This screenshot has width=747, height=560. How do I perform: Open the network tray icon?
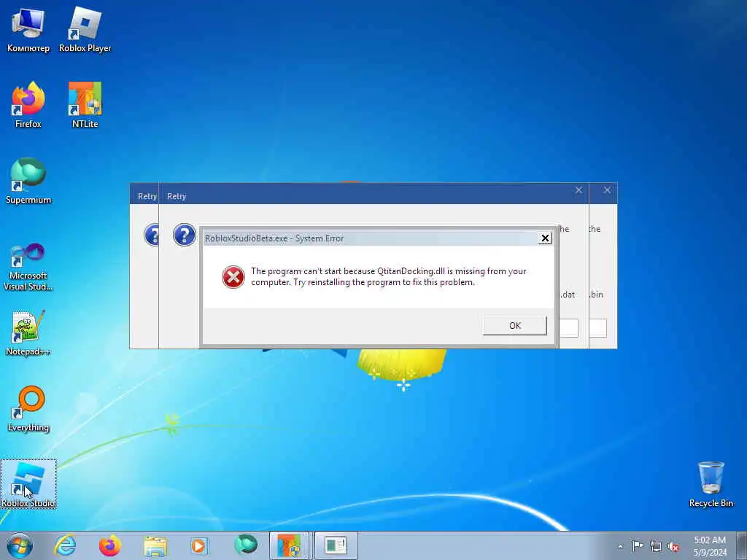656,546
